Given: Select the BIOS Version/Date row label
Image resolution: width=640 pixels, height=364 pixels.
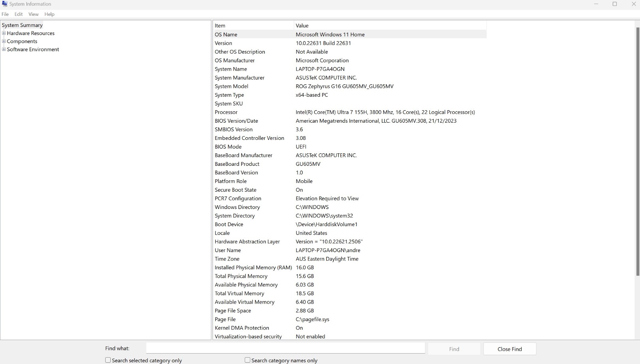Looking at the screenshot, I should pyautogui.click(x=236, y=121).
